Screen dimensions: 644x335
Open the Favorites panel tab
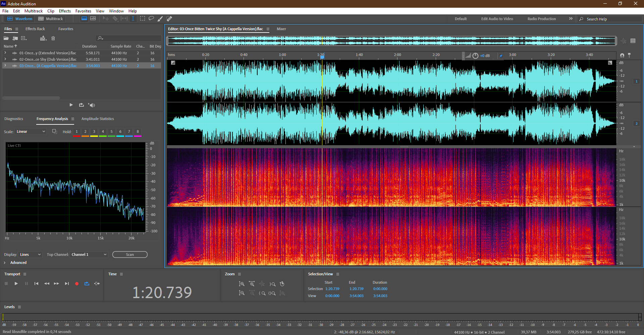(66, 29)
